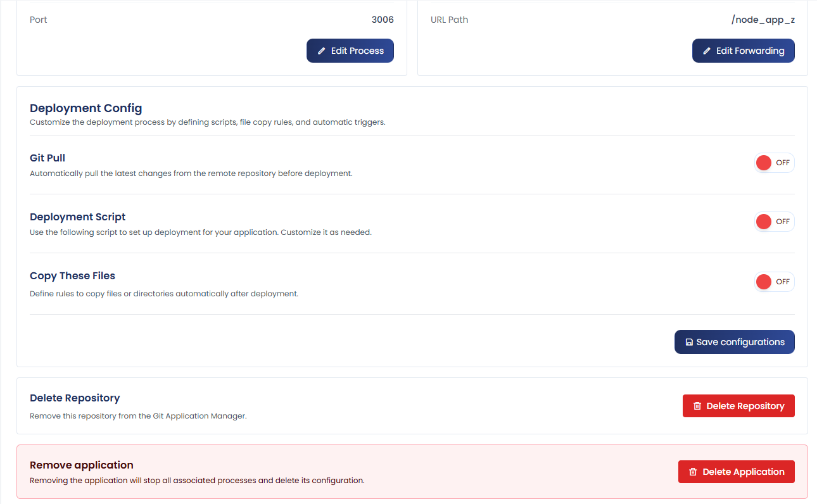Enable the Git Pull toggle

click(x=774, y=163)
